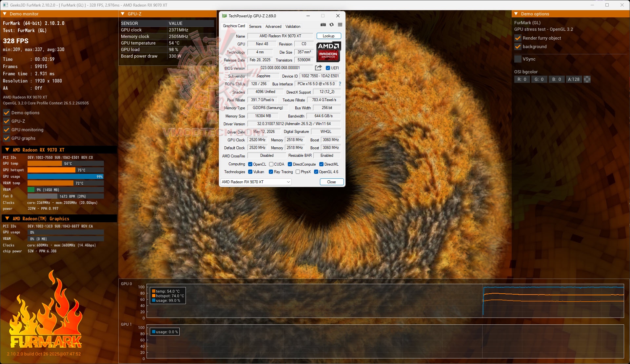Disable the background checkbox
The width and height of the screenshot is (630, 364).
[x=518, y=46]
